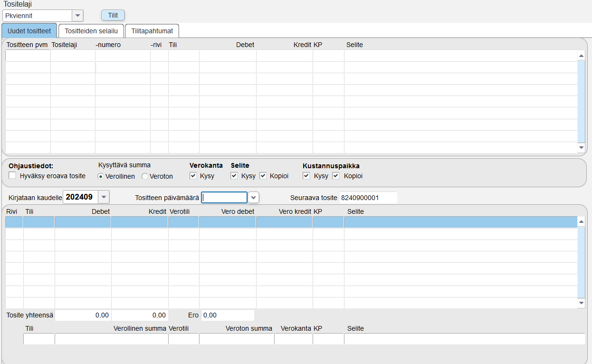Screen dimensions: 592x364
Task: Expand the Kirjataan kaudelle period dropdown
Action: pyautogui.click(x=104, y=197)
